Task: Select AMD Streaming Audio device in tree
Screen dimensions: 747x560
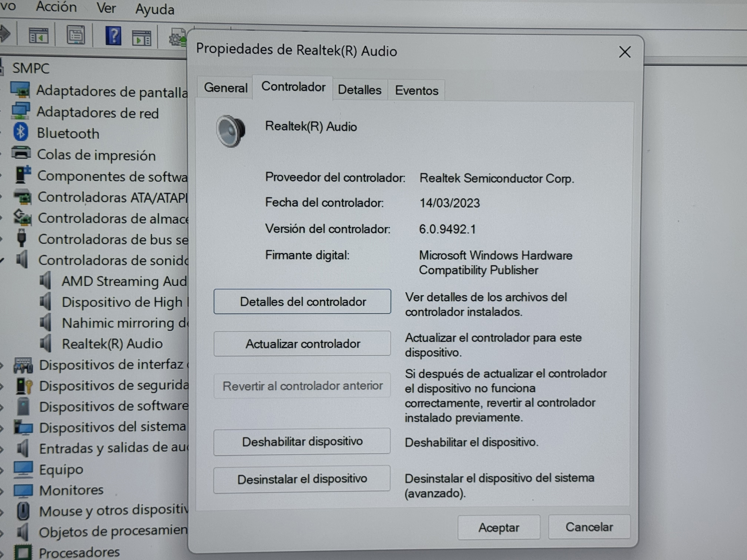Action: (124, 281)
